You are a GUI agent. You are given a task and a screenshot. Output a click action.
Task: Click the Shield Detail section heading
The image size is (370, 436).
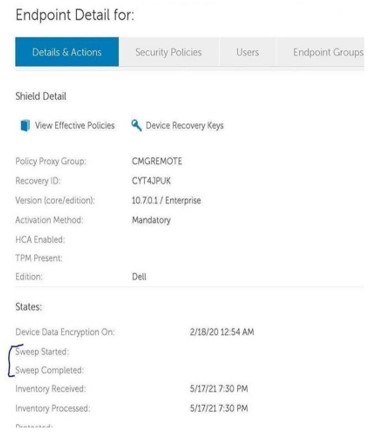41,96
